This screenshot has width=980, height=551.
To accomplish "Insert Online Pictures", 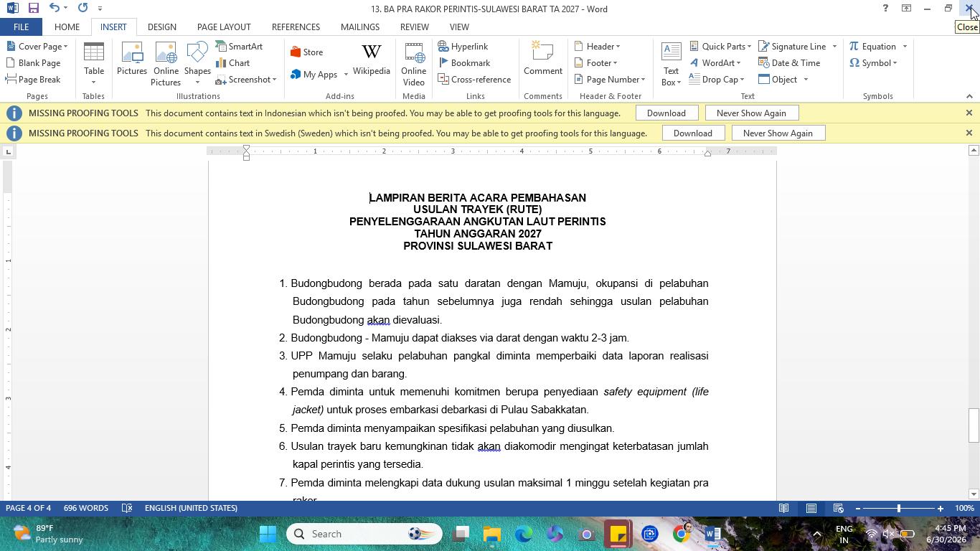I will click(x=166, y=64).
